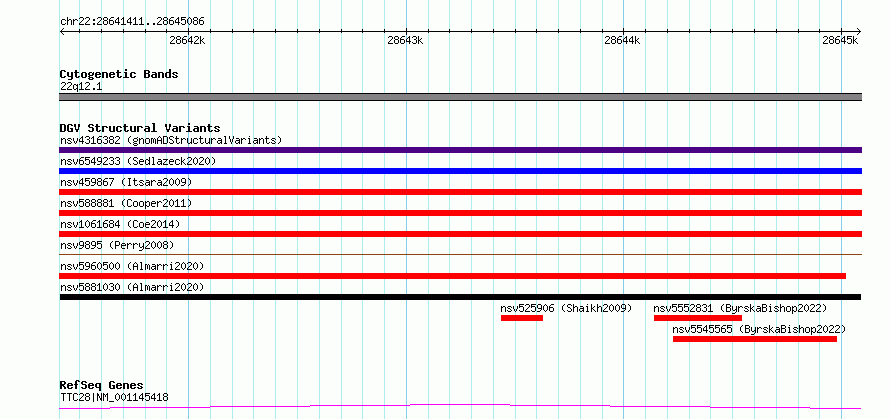Click the thin brown nsv9895 variant line
Viewport: 890px width, 419px height.
click(x=460, y=254)
